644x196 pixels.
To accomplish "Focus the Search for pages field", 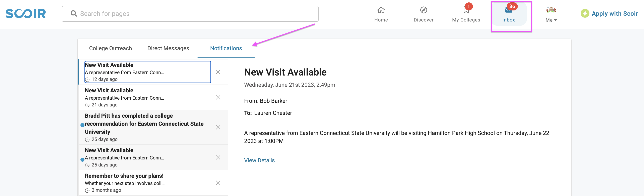I will coord(190,14).
